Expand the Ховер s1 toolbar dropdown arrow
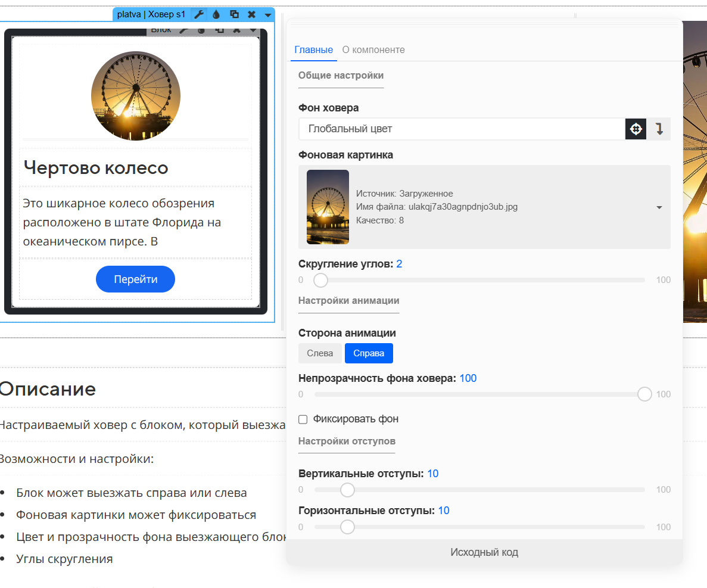 click(268, 15)
